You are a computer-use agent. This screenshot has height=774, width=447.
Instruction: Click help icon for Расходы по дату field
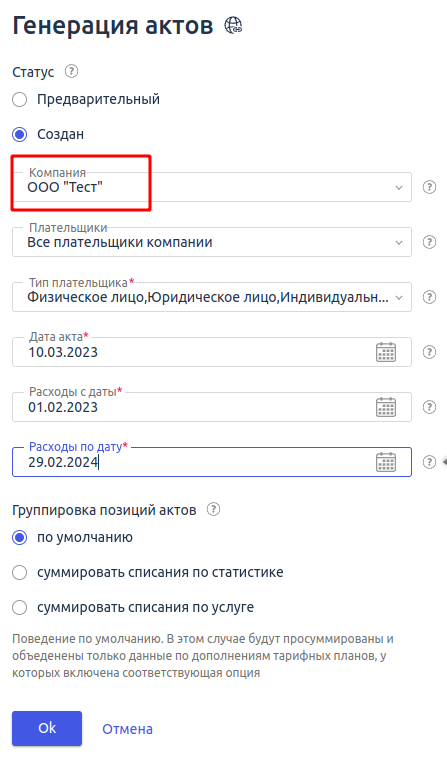pos(429,462)
